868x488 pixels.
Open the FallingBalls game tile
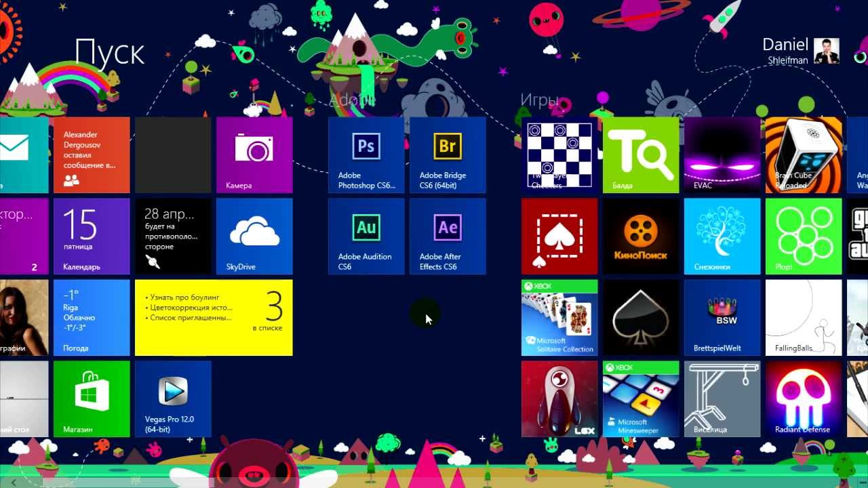(x=804, y=318)
